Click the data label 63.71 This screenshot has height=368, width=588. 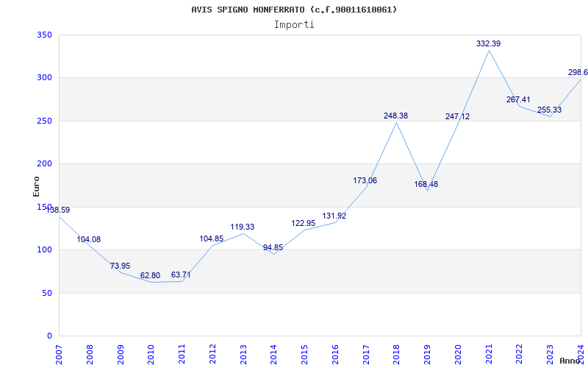181,275
